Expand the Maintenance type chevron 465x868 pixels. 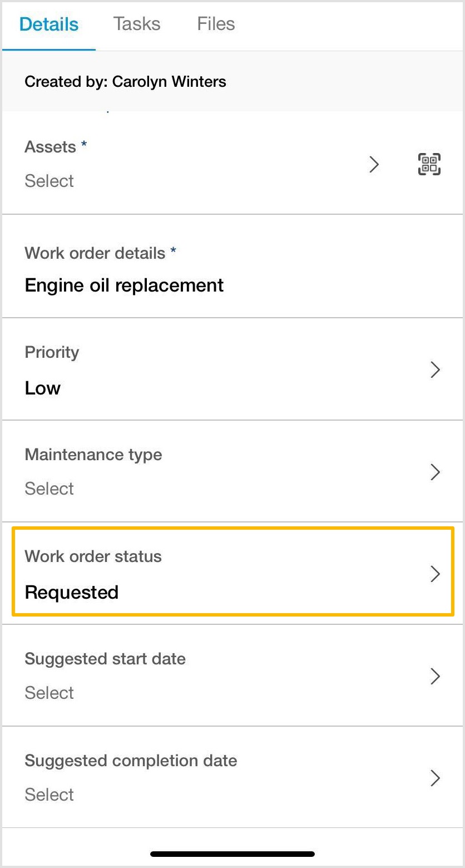[x=436, y=472]
